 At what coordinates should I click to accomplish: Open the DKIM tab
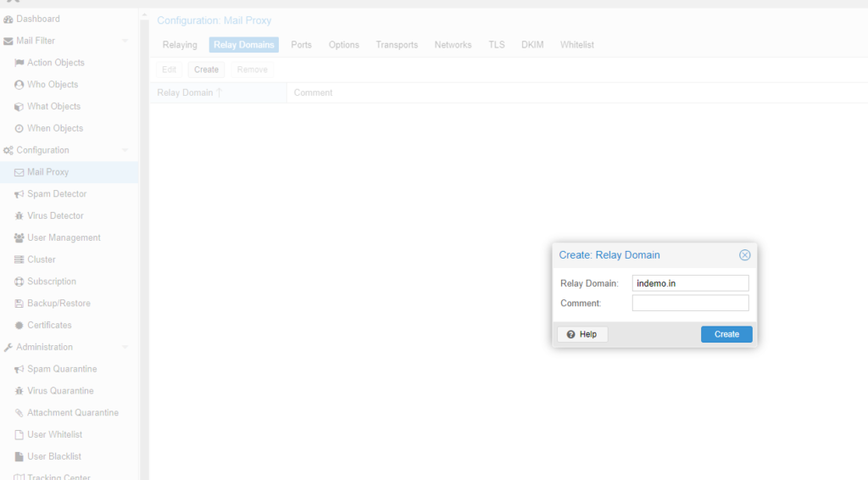pos(532,45)
